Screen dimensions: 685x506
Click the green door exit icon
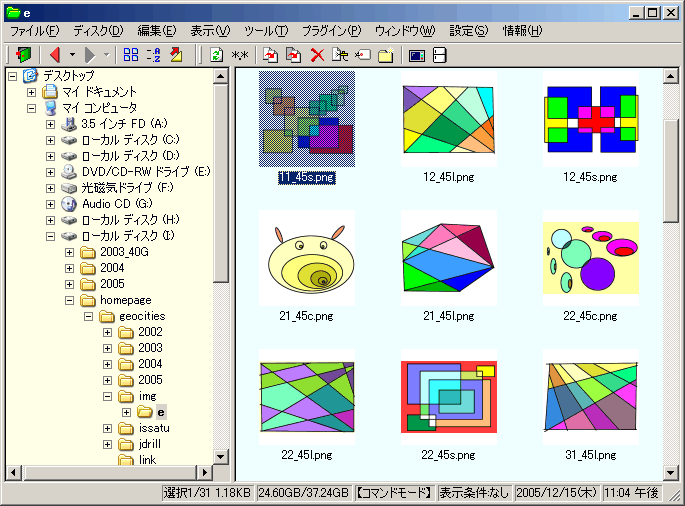22,55
